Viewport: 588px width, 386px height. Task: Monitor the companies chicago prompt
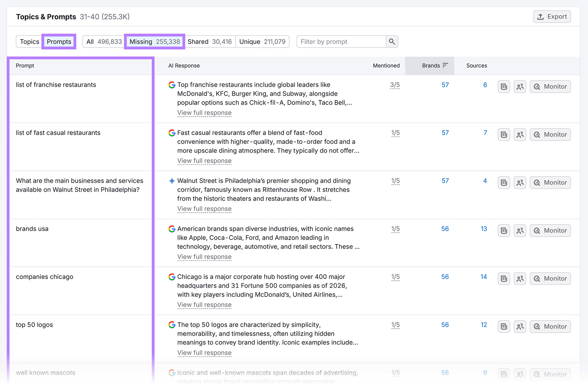click(550, 279)
